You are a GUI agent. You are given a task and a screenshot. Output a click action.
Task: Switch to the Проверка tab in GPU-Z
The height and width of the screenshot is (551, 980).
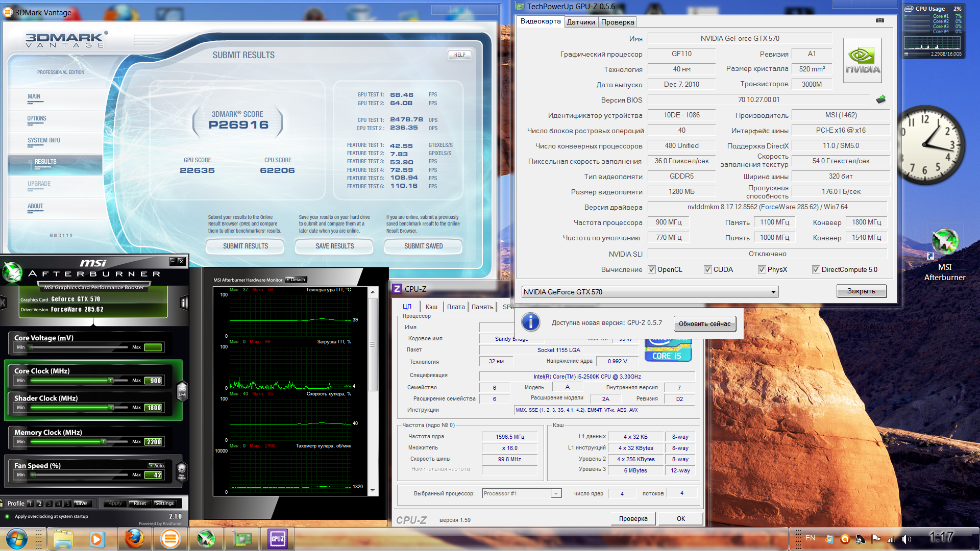[618, 22]
